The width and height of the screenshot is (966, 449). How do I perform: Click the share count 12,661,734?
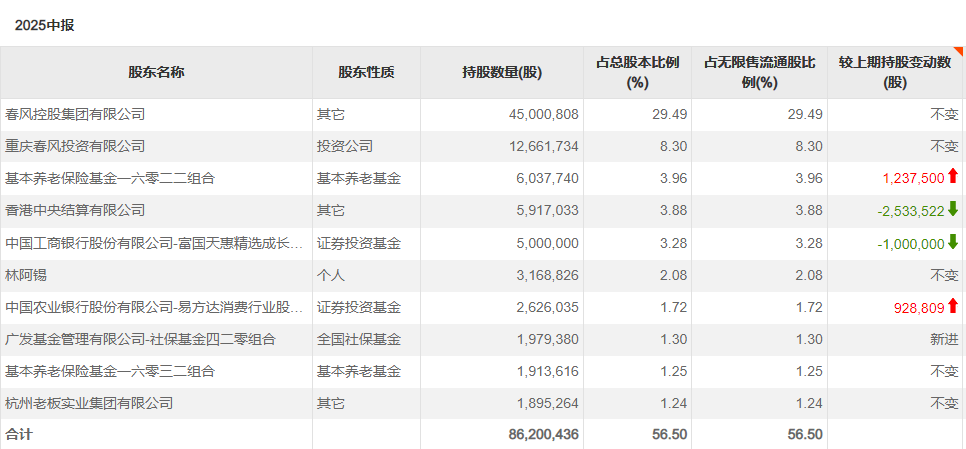click(544, 147)
